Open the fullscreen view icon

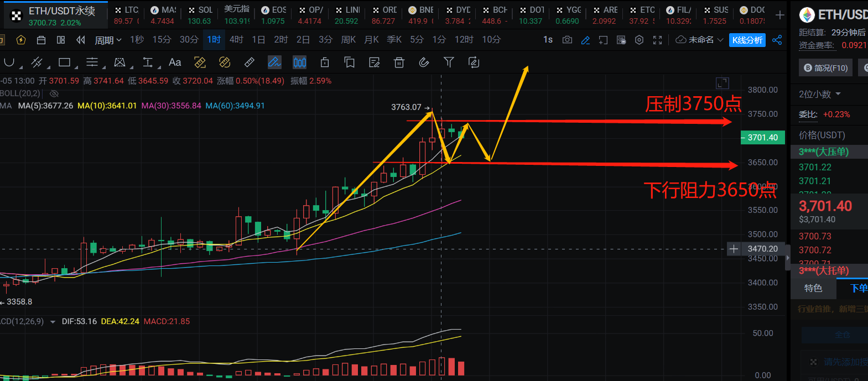[657, 40]
